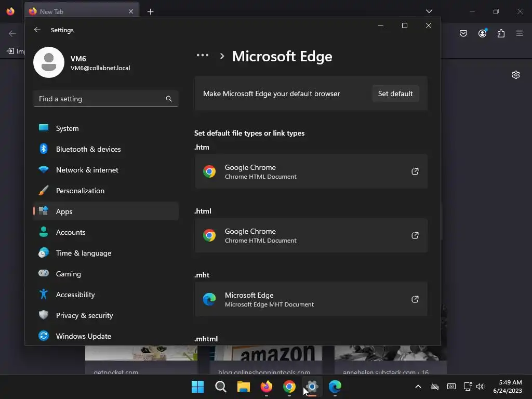Click the System monitor icon
532x399 pixels.
[44, 128]
